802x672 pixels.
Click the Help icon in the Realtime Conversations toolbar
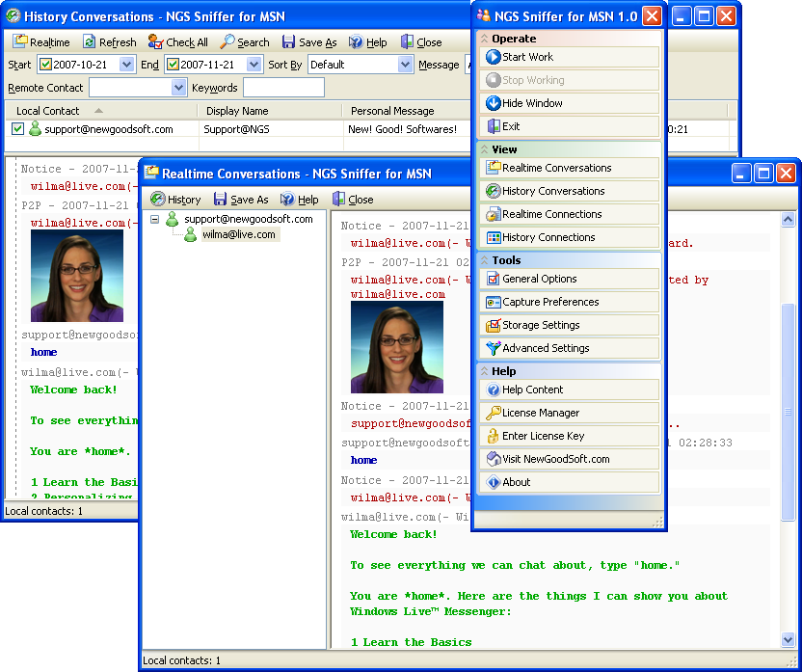tap(287, 199)
